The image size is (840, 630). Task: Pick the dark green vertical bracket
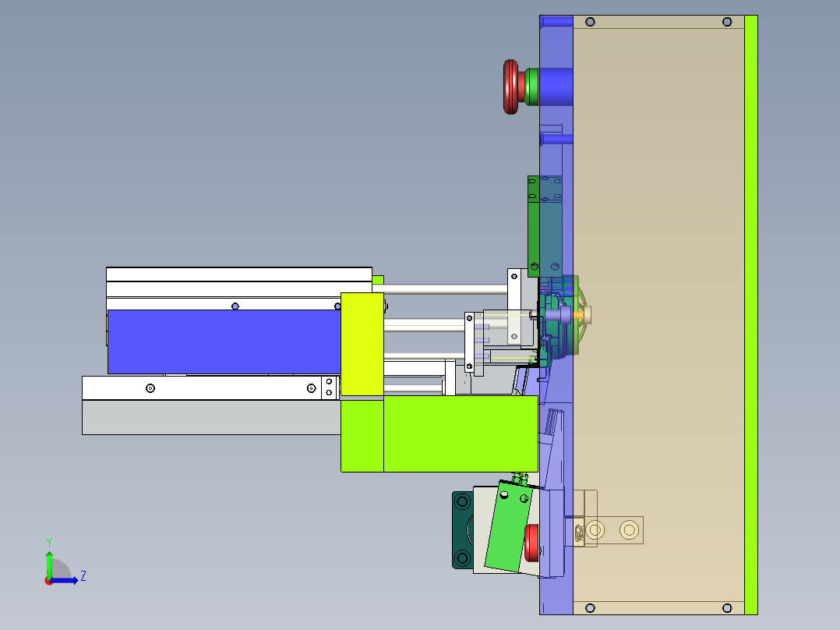[x=533, y=226]
